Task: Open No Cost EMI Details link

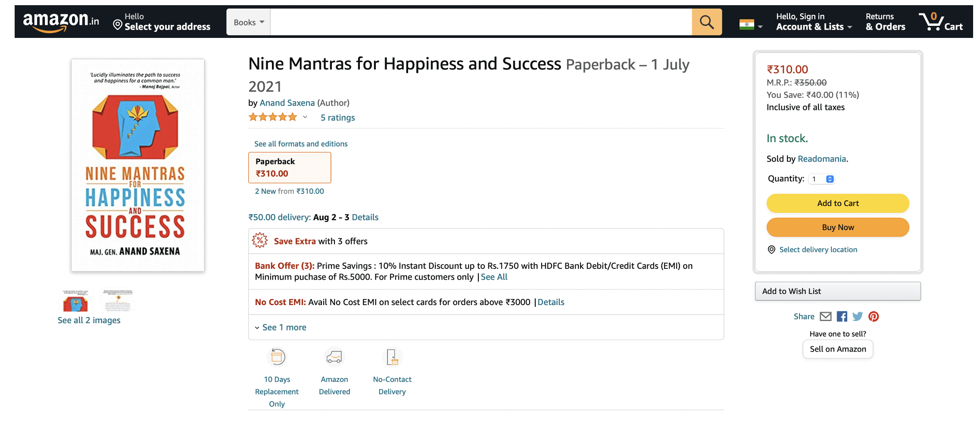Action: [551, 302]
